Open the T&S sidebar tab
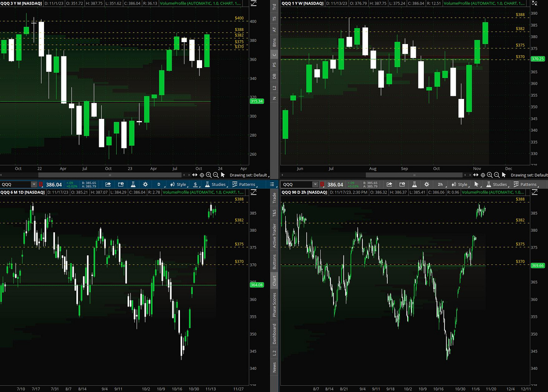This screenshot has height=392, width=548. (274, 213)
